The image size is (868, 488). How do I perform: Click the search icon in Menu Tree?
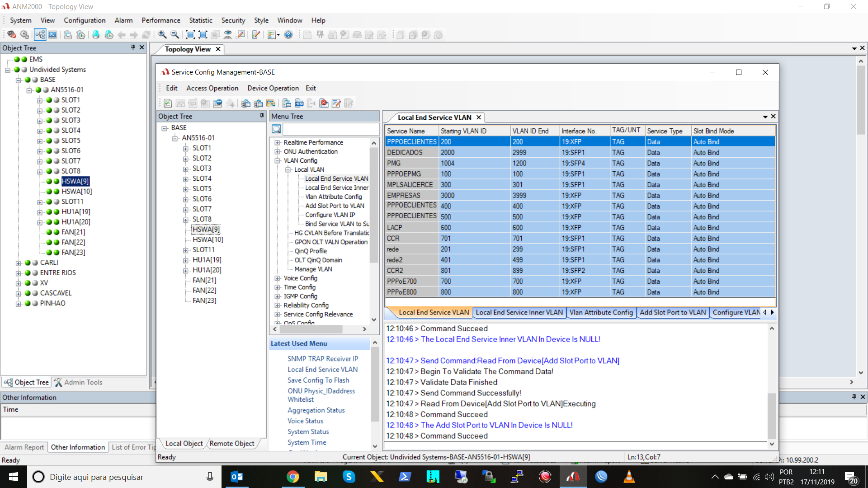(x=276, y=129)
